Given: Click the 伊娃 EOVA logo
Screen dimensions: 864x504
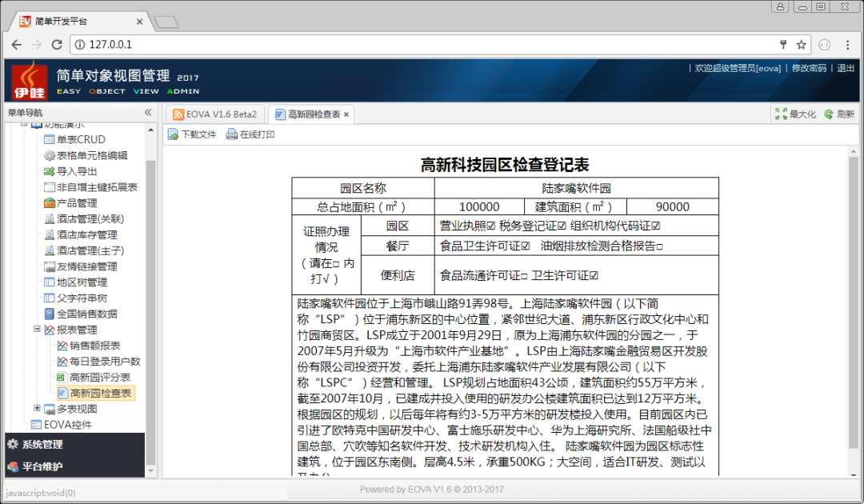Looking at the screenshot, I should pyautogui.click(x=29, y=81).
